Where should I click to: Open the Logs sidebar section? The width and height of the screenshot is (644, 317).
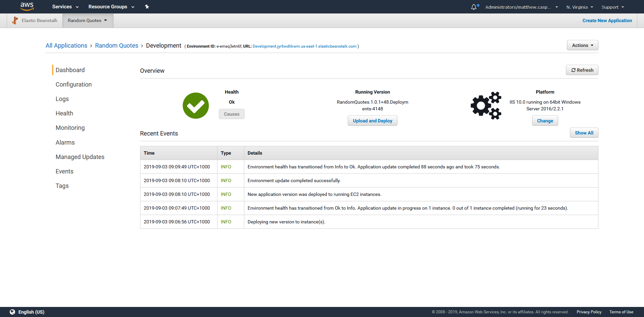[62, 99]
